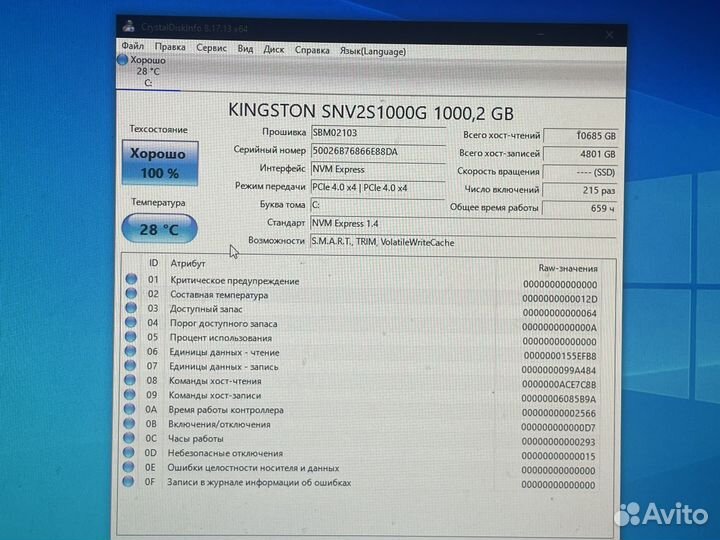Select the Доступный запас attribute text

[206, 309]
